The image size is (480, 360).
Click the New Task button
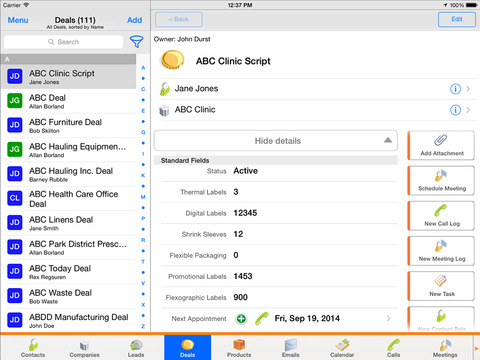tap(441, 286)
